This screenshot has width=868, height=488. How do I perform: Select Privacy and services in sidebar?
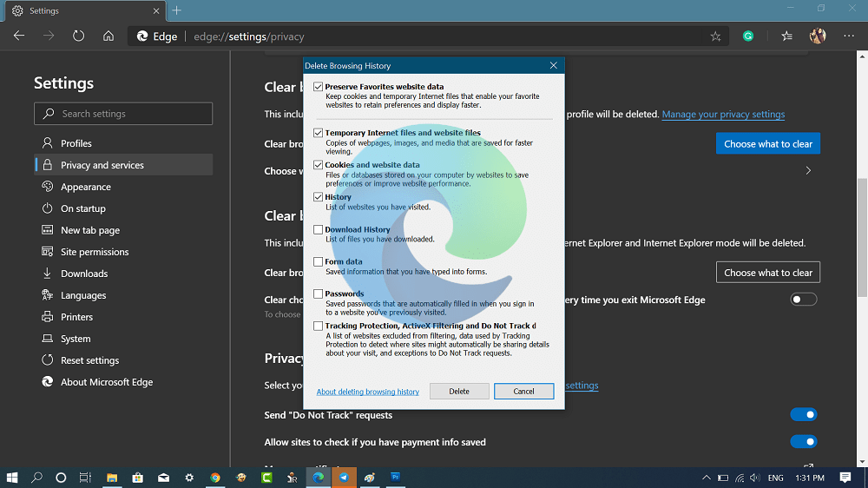(123, 165)
